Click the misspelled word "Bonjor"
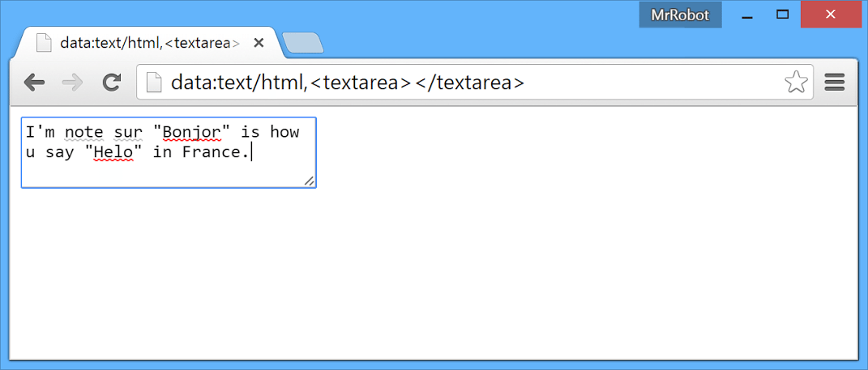The height and width of the screenshot is (370, 868). pyautogui.click(x=191, y=133)
